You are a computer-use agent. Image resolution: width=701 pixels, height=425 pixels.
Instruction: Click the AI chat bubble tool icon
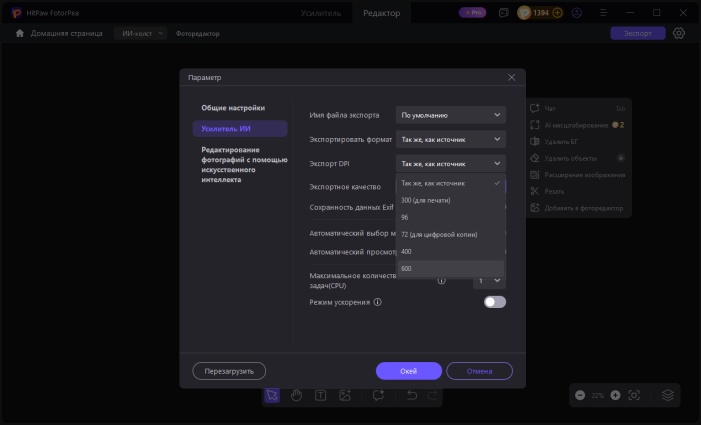point(378,395)
